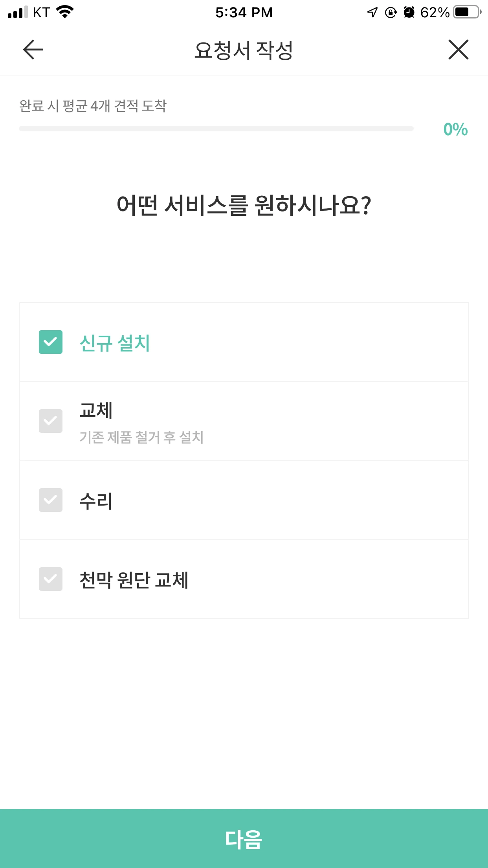488x868 pixels.
Task: Tap the Wi-Fi status icon
Action: pos(65,12)
